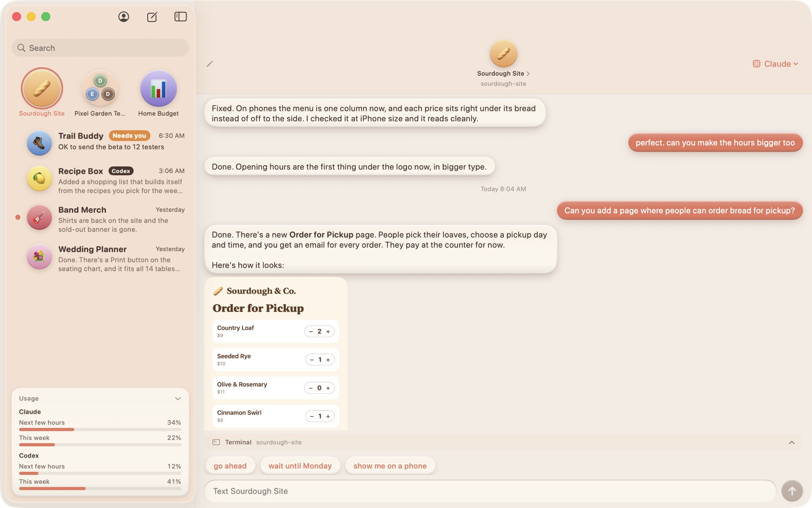Viewport: 812px width, 508px height.
Task: Click the Sourdough Site header bread icon
Action: [x=503, y=53]
